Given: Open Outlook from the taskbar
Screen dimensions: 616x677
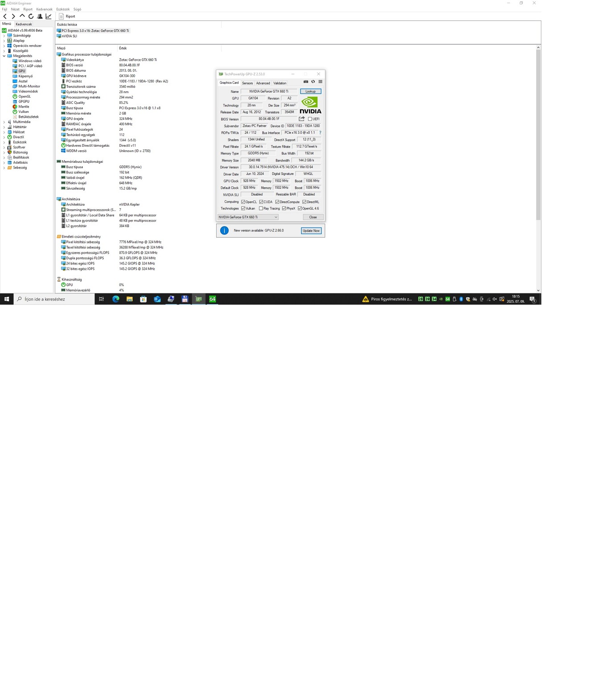Looking at the screenshot, I should coord(157,299).
